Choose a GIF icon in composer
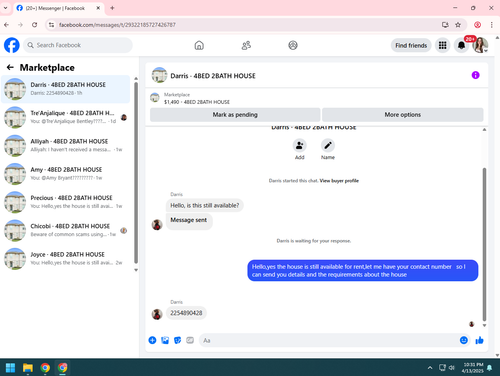Screen dimensions: 500x376 tap(190, 340)
